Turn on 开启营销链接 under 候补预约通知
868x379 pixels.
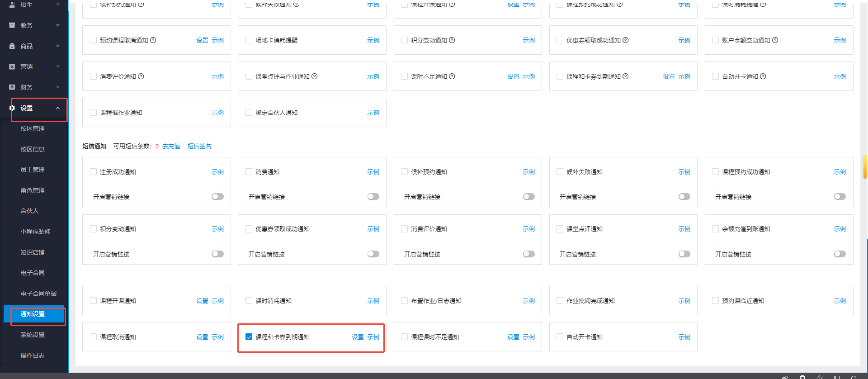(x=528, y=197)
